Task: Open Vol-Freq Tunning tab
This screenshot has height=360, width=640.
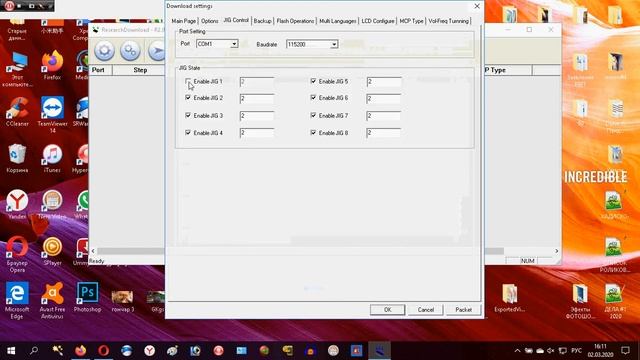Action: click(449, 21)
